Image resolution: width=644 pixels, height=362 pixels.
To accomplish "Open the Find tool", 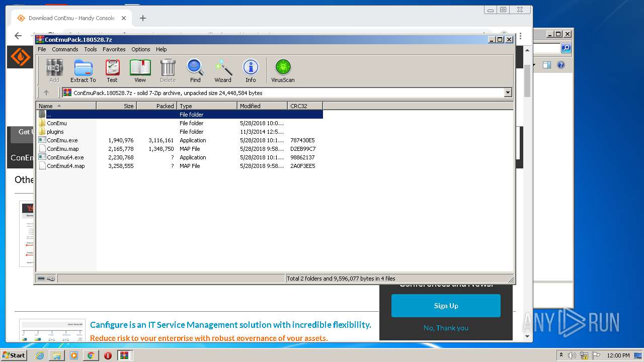I will [x=195, y=71].
